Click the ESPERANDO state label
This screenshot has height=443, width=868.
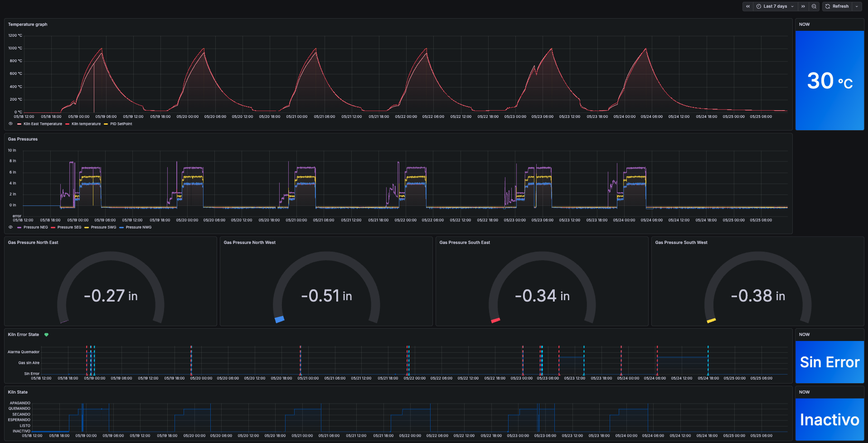[19, 420]
